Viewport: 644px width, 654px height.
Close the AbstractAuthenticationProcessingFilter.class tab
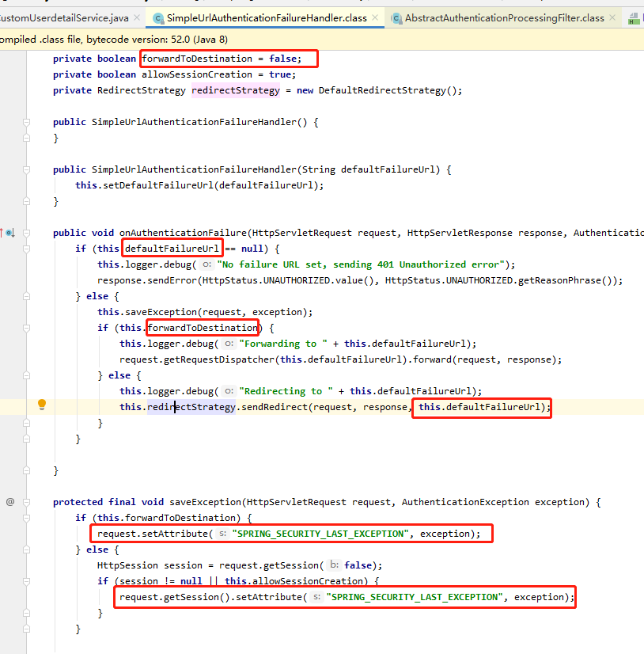coord(612,18)
